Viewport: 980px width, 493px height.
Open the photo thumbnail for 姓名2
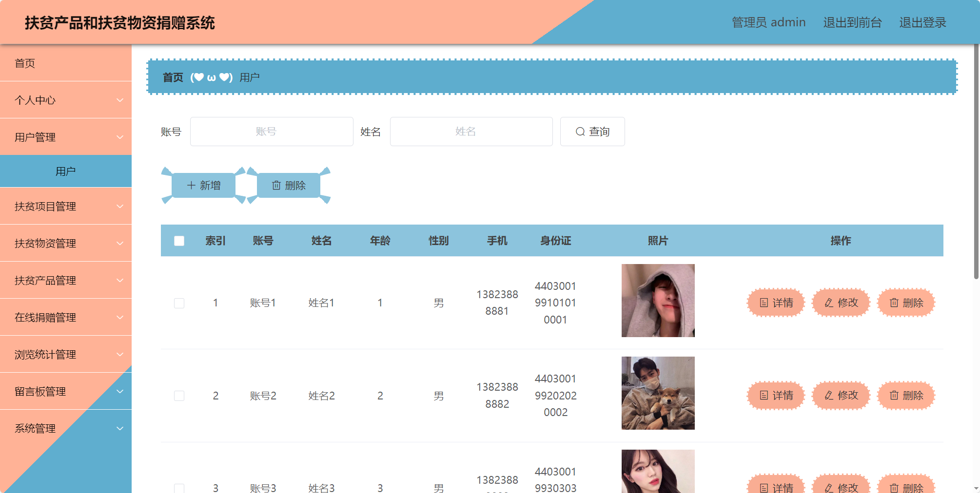click(x=658, y=393)
